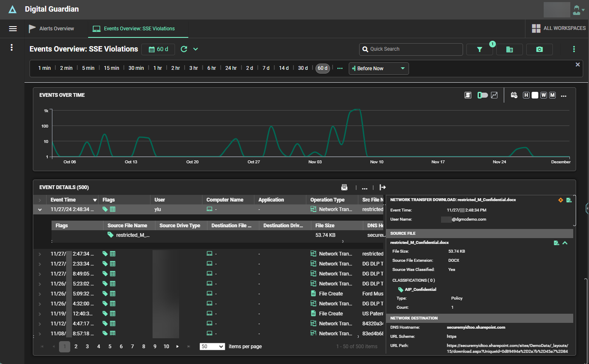
Task: Click inside the Quick Search field
Action: (411, 49)
